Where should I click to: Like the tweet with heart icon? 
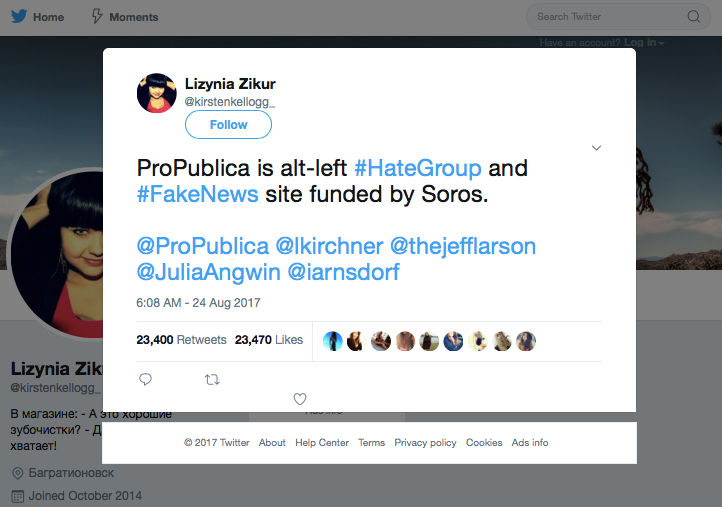[300, 399]
